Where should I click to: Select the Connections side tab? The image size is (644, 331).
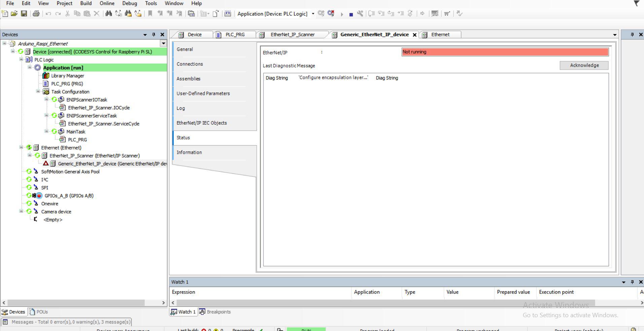190,64
